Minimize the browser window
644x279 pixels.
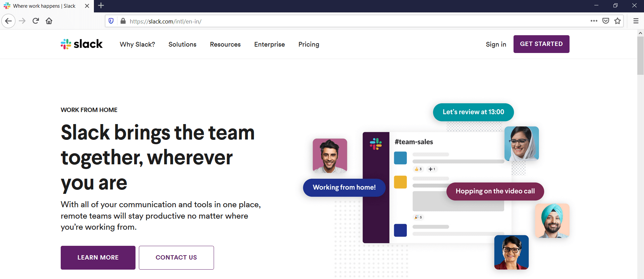596,6
